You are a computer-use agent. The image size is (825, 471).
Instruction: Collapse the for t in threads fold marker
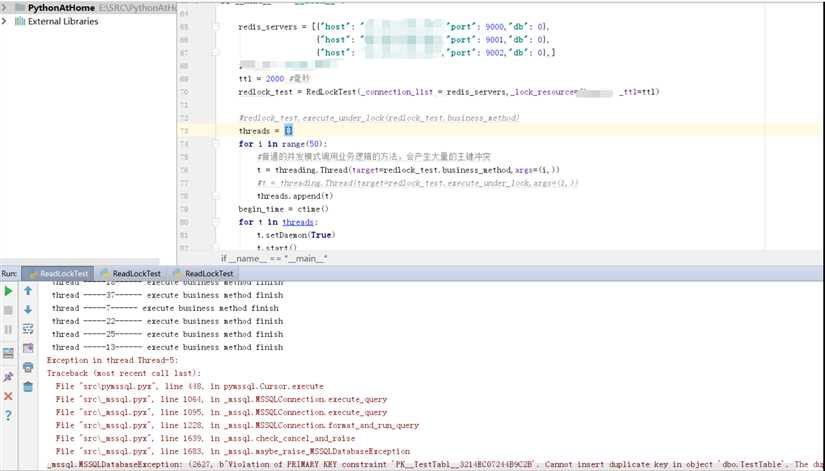tap(216, 222)
